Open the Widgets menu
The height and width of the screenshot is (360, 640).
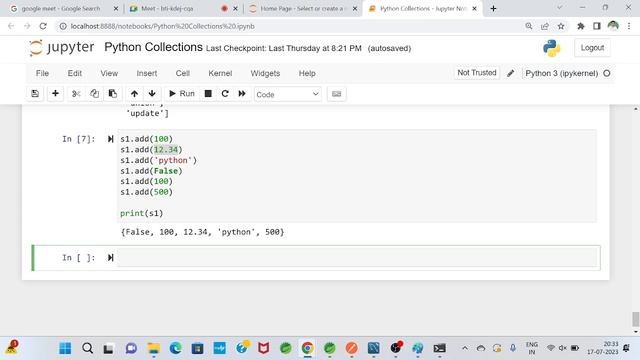coord(265,73)
